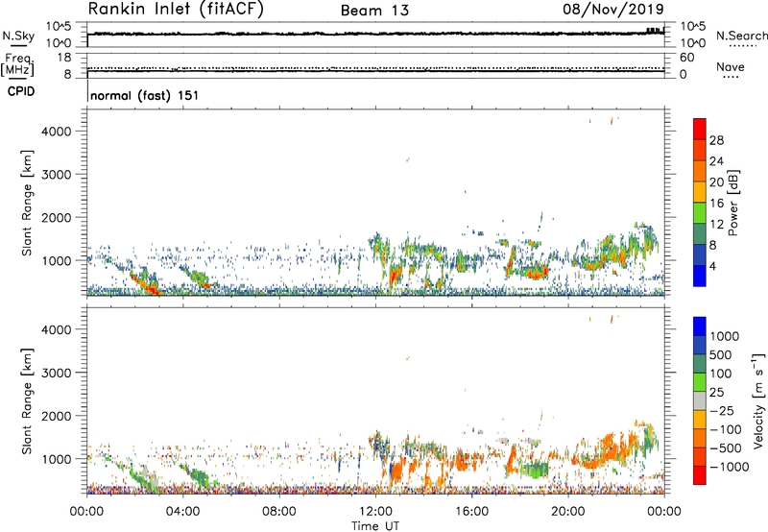The height and width of the screenshot is (532, 768).
Task: Click the "Power [dB]" colorbar title
Action: point(732,203)
